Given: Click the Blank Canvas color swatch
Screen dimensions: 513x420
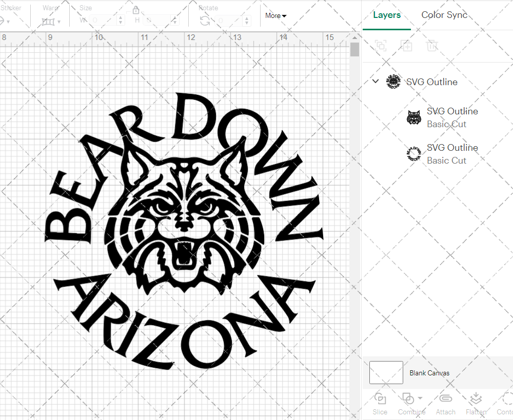Looking at the screenshot, I should click(386, 373).
